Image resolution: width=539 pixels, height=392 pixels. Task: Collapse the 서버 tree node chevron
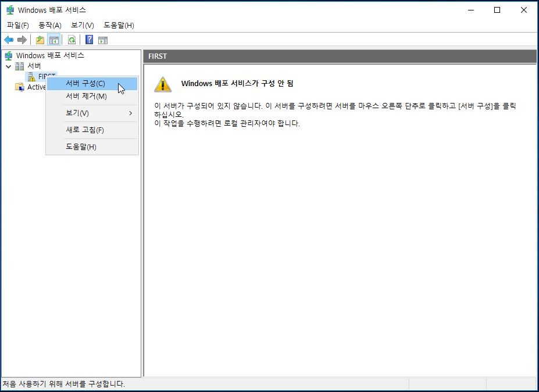click(8, 66)
